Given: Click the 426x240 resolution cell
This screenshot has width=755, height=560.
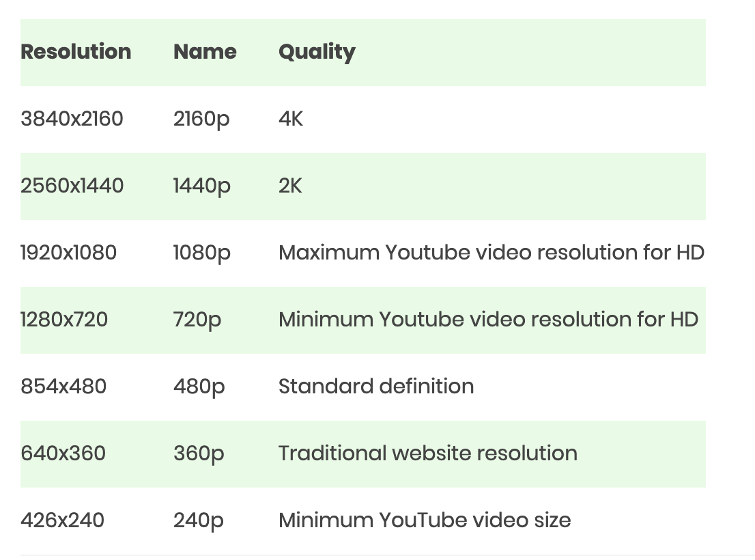Looking at the screenshot, I should pyautogui.click(x=62, y=520).
